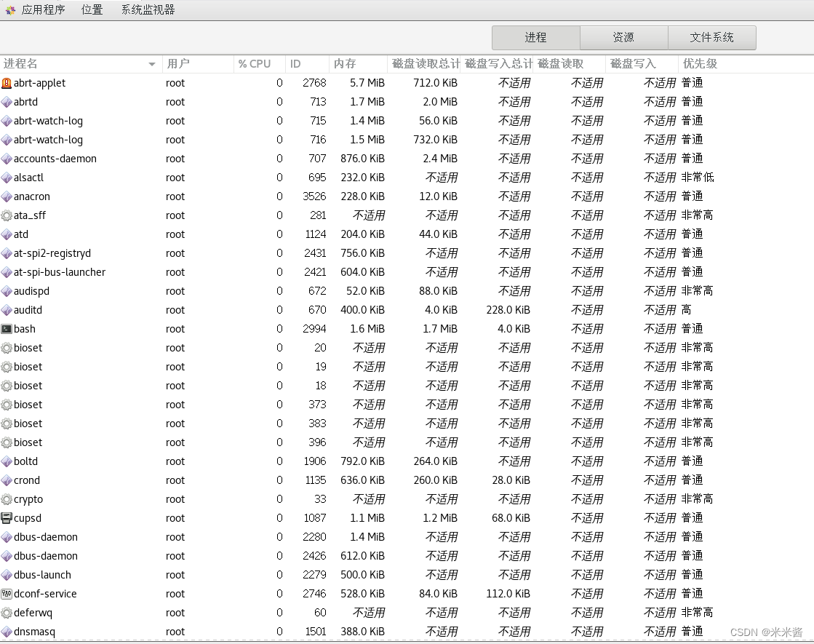
Task: Open the 位置 menu
Action: (92, 10)
